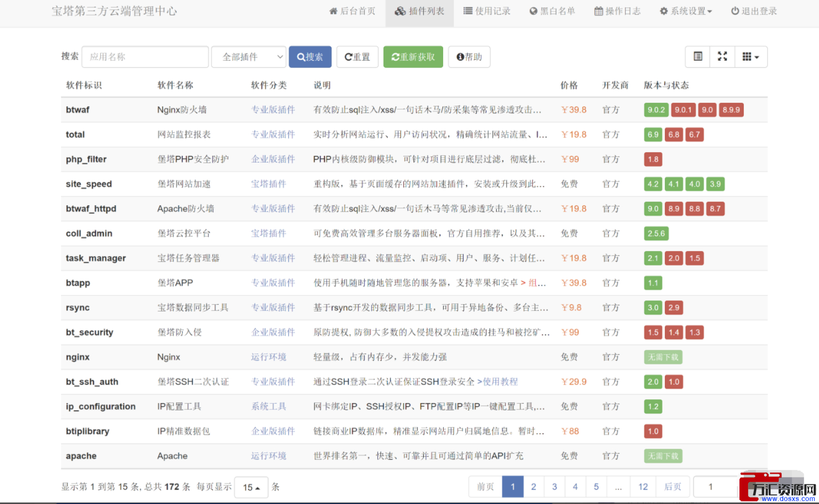Click btapp version 1.1 badge
This screenshot has height=504, width=819.
click(x=653, y=283)
